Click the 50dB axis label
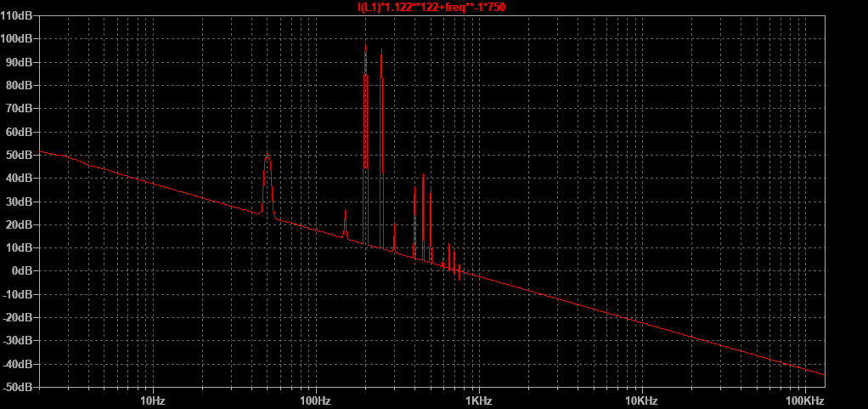Viewport: 868px width, 409px height. [x=20, y=155]
